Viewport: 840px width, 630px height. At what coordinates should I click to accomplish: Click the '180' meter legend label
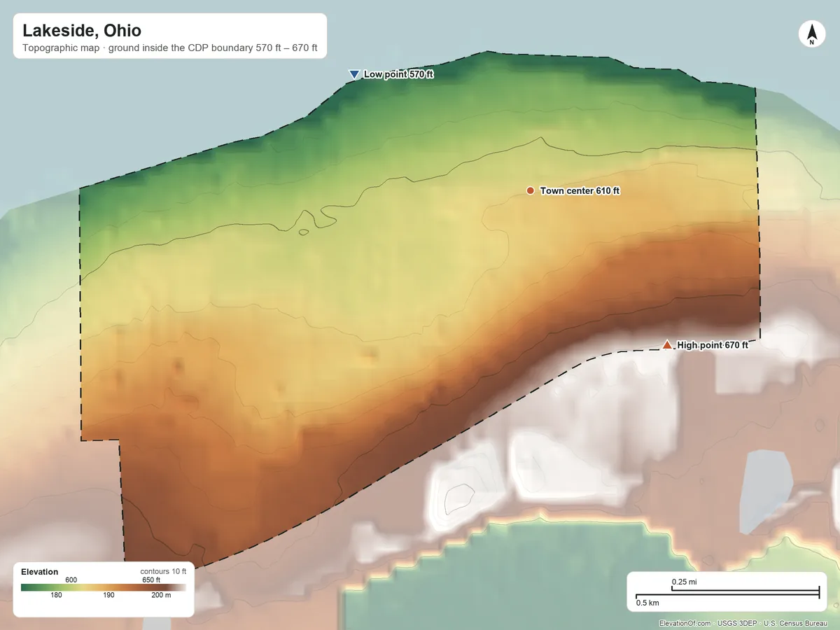(x=57, y=596)
